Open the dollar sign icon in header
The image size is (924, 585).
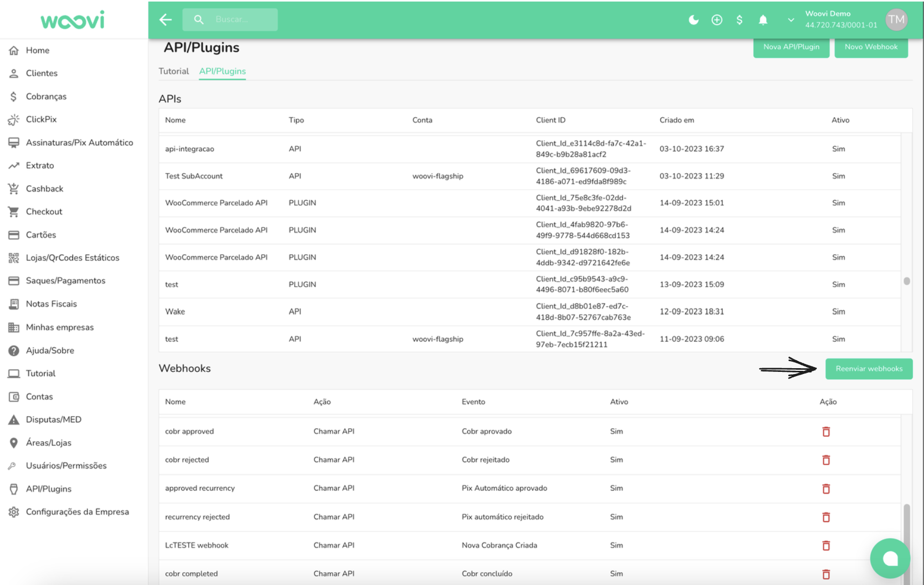739,20
